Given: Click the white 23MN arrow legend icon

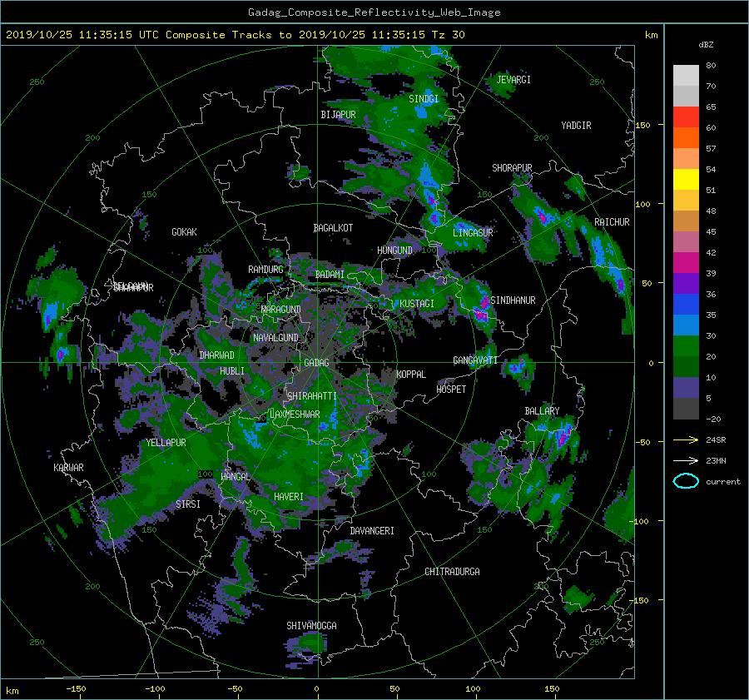Looking at the screenshot, I should click(686, 460).
